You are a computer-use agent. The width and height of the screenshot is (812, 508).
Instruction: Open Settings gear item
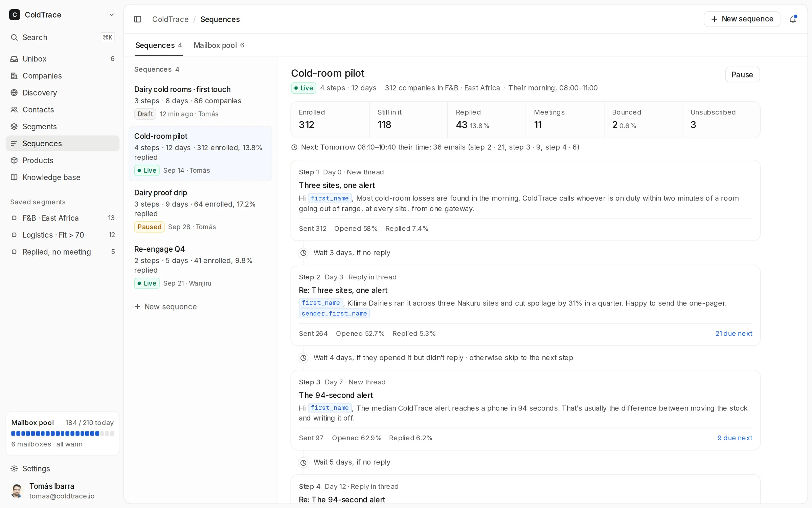pos(63,468)
